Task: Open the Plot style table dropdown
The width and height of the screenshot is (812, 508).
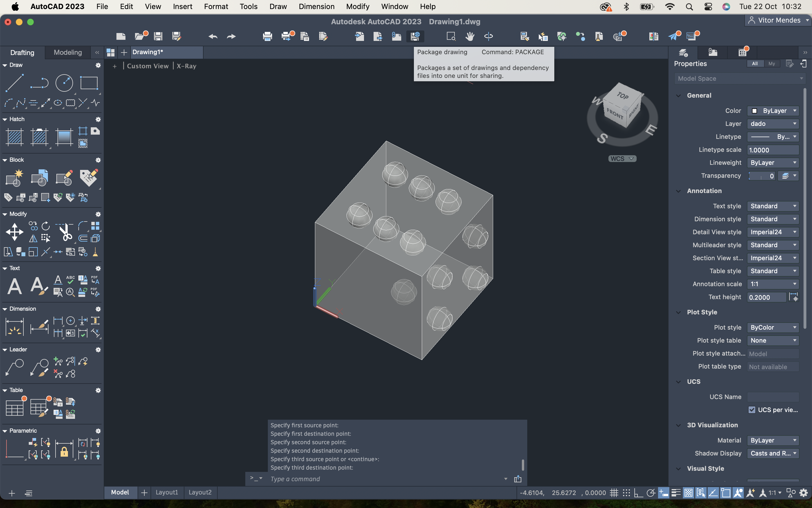Action: [773, 340]
